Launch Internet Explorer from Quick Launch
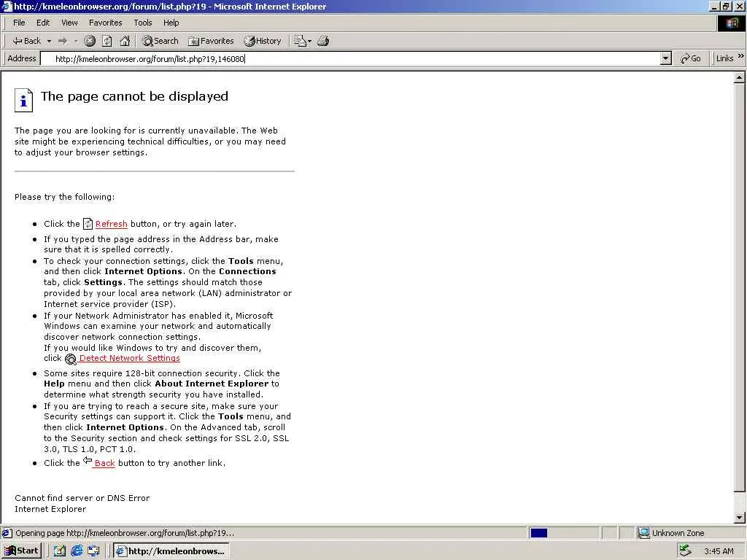Screen dimensions: 747x560 tap(76, 551)
